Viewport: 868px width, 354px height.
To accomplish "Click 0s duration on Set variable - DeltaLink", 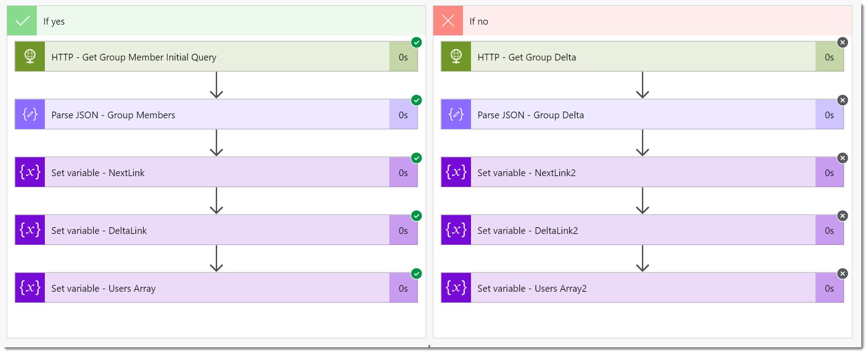I will 403,231.
